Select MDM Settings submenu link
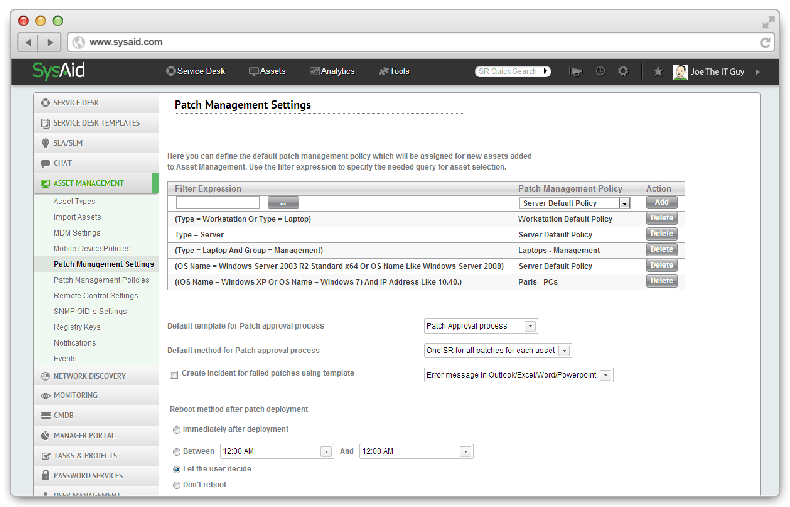Screen dimensions: 790x507 point(77,233)
